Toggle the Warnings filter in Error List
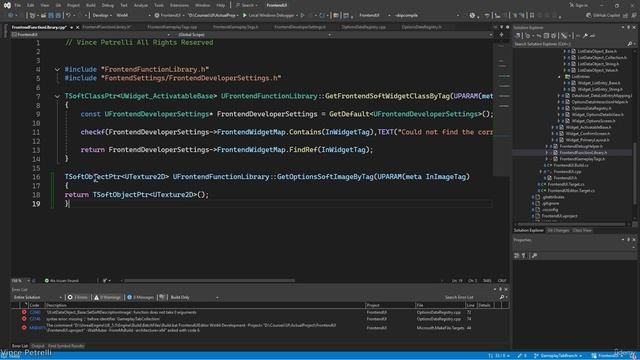This screenshot has height=360, width=640. 107,297
